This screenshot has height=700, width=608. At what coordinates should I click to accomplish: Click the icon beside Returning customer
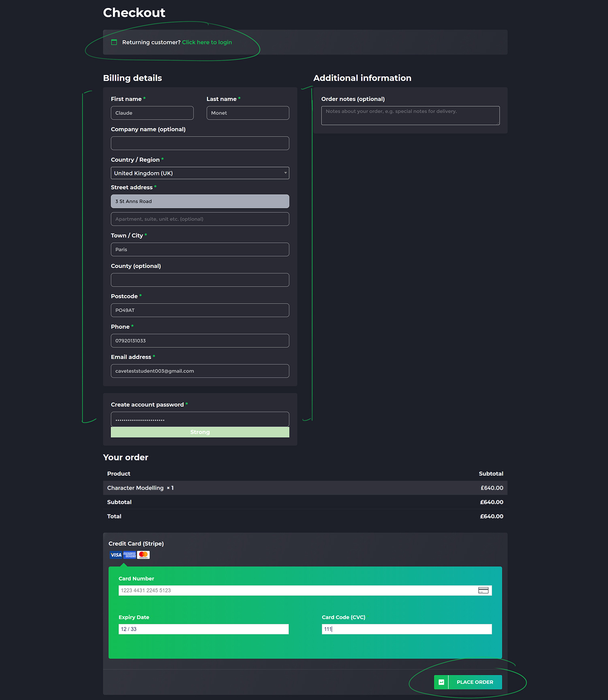(114, 42)
